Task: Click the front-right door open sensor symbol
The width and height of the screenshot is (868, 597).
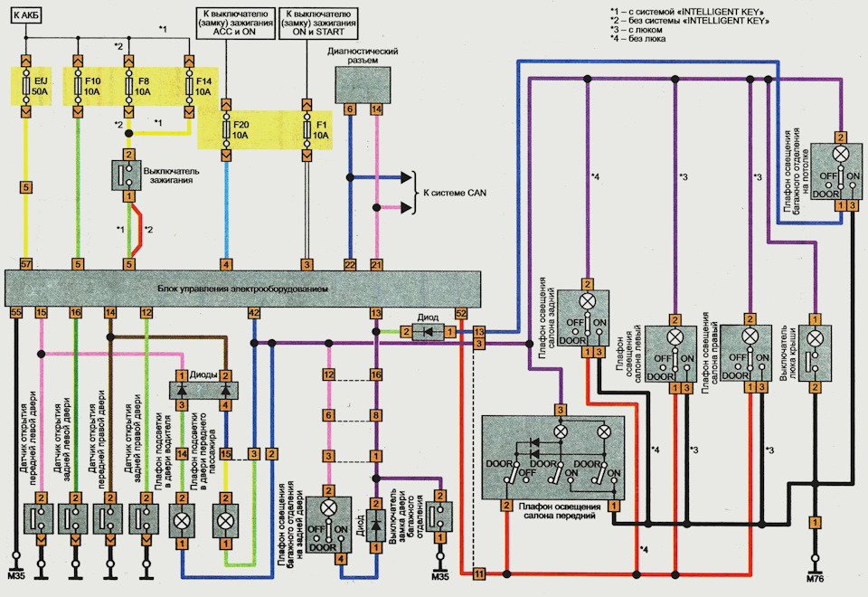Action: click(108, 518)
